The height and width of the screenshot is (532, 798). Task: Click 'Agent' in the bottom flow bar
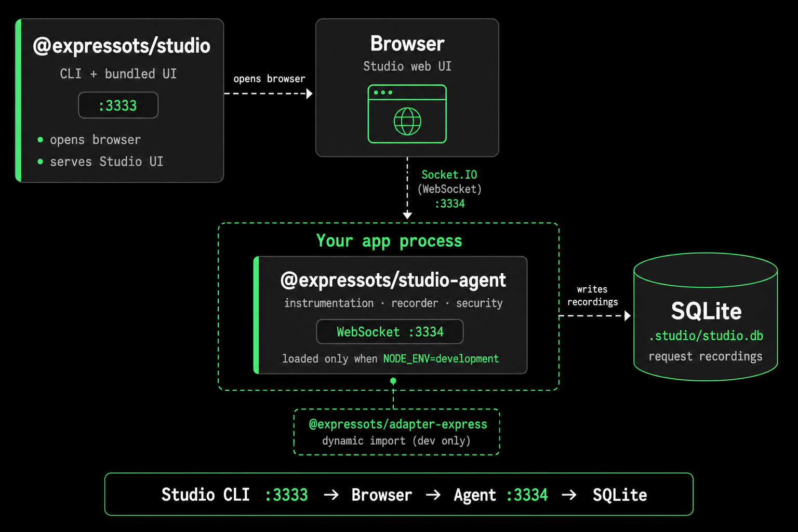pos(475,495)
